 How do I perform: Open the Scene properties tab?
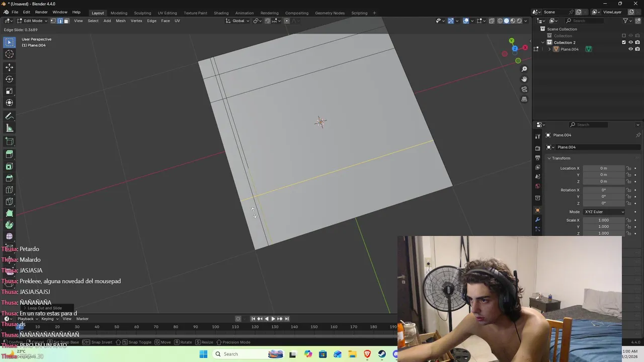[537, 176]
